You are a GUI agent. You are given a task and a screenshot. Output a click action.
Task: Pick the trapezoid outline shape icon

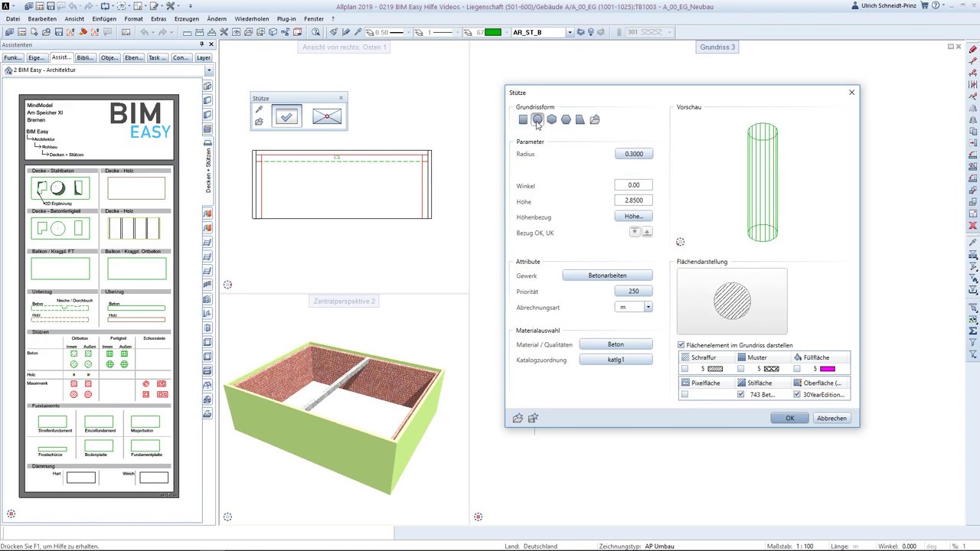(x=580, y=119)
